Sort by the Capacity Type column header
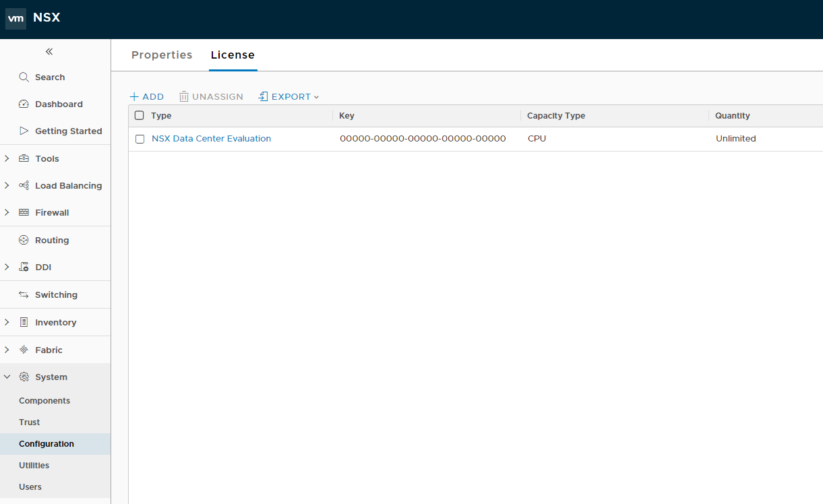 [x=556, y=116]
